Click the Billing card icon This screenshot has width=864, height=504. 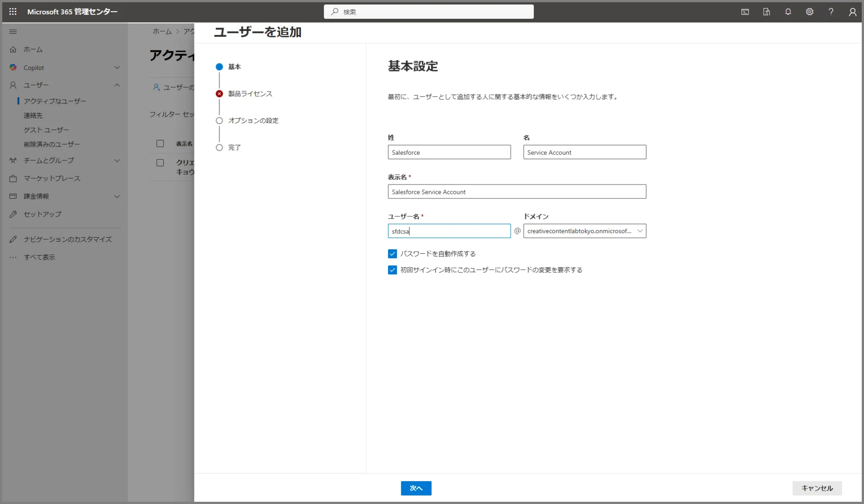tap(13, 196)
